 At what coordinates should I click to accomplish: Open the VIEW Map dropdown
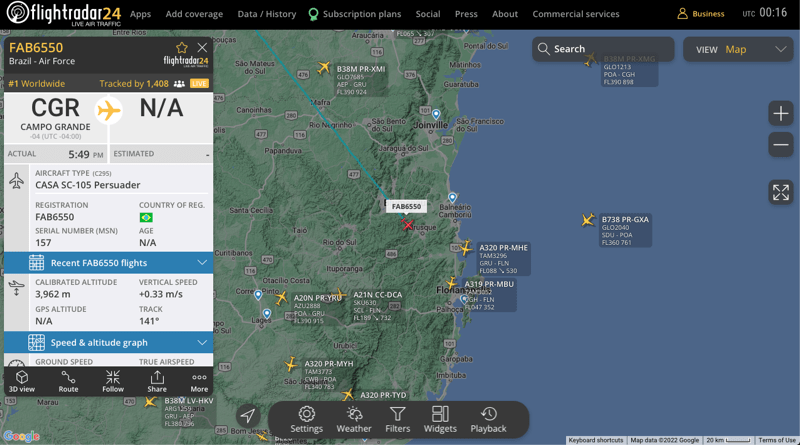(x=738, y=50)
